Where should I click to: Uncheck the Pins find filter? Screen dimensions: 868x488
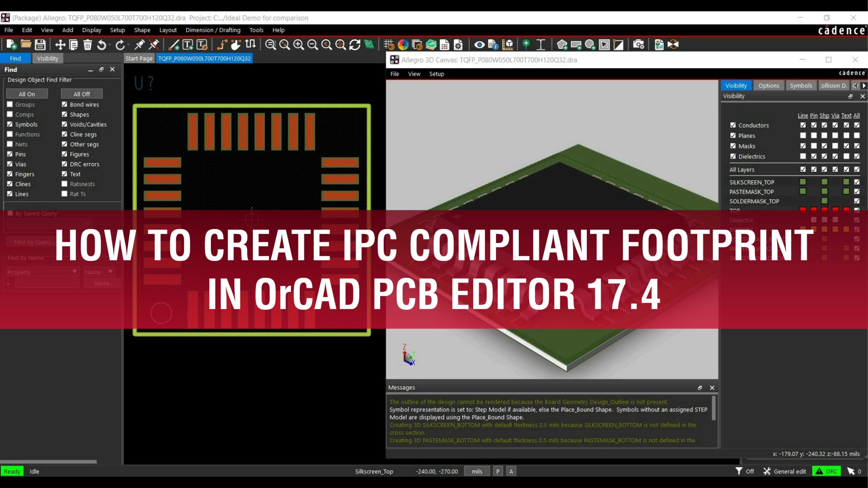(x=10, y=154)
